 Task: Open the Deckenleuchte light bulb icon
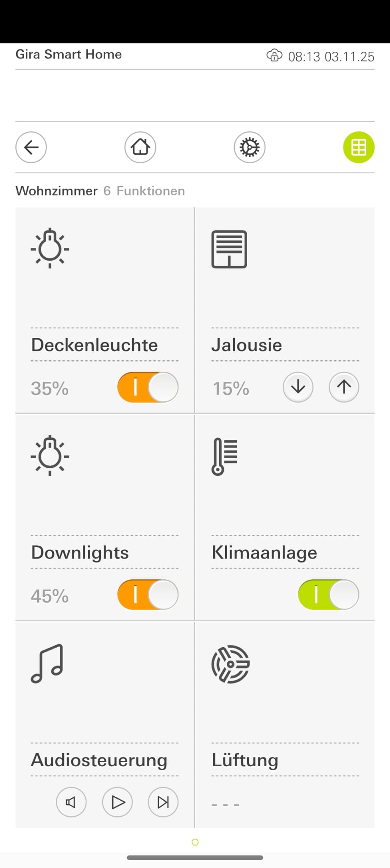(50, 248)
